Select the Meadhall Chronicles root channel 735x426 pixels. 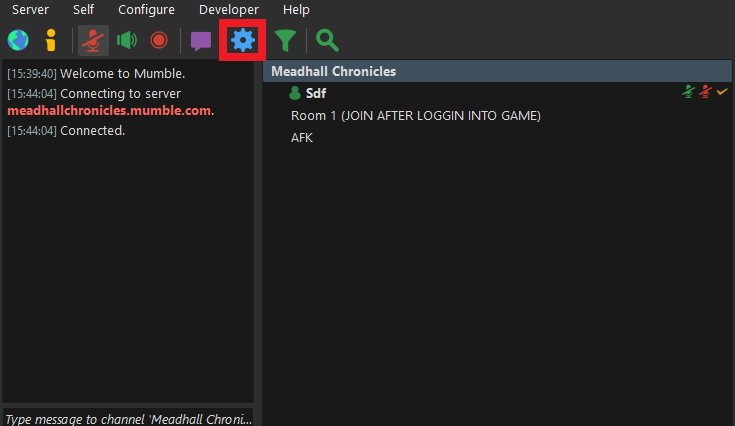[x=497, y=71]
